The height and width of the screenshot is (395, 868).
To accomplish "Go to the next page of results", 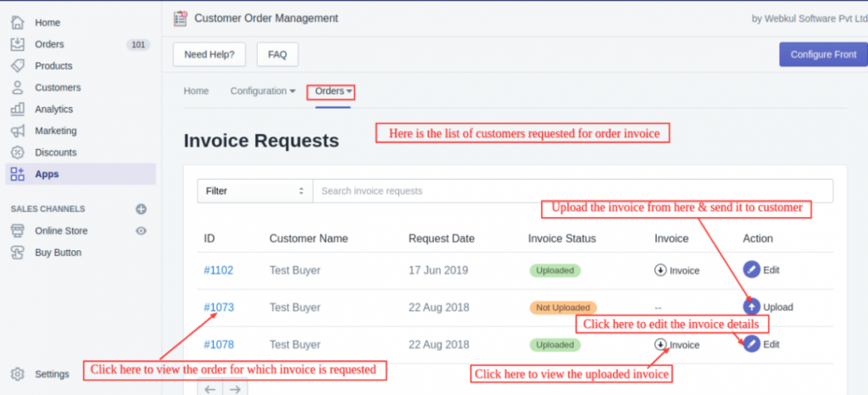I will (236, 389).
